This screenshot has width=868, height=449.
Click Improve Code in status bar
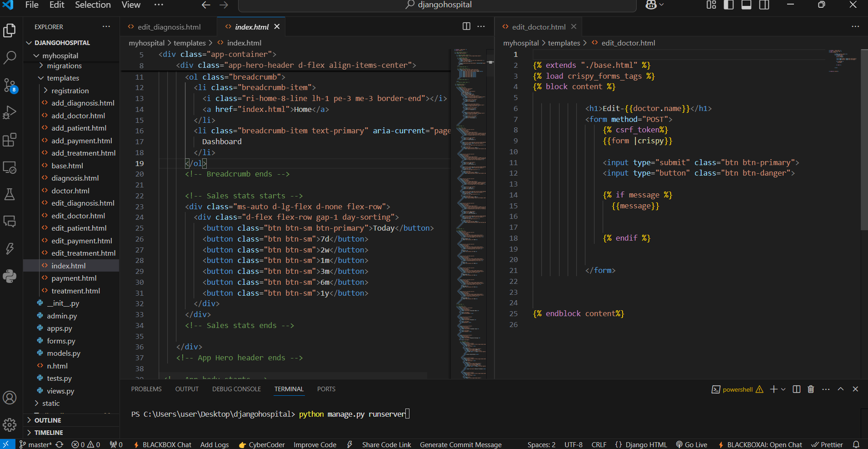pos(315,444)
